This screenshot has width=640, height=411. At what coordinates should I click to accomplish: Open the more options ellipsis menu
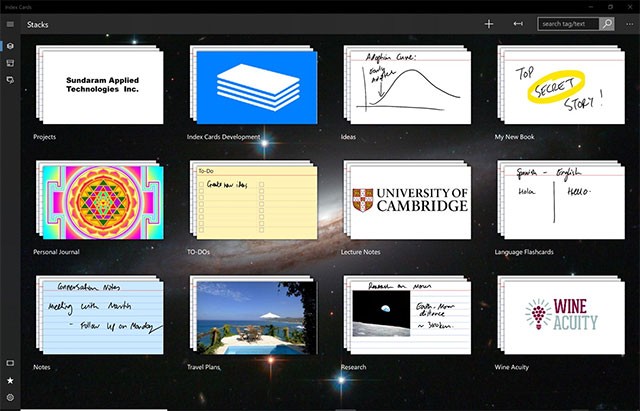[x=627, y=23]
